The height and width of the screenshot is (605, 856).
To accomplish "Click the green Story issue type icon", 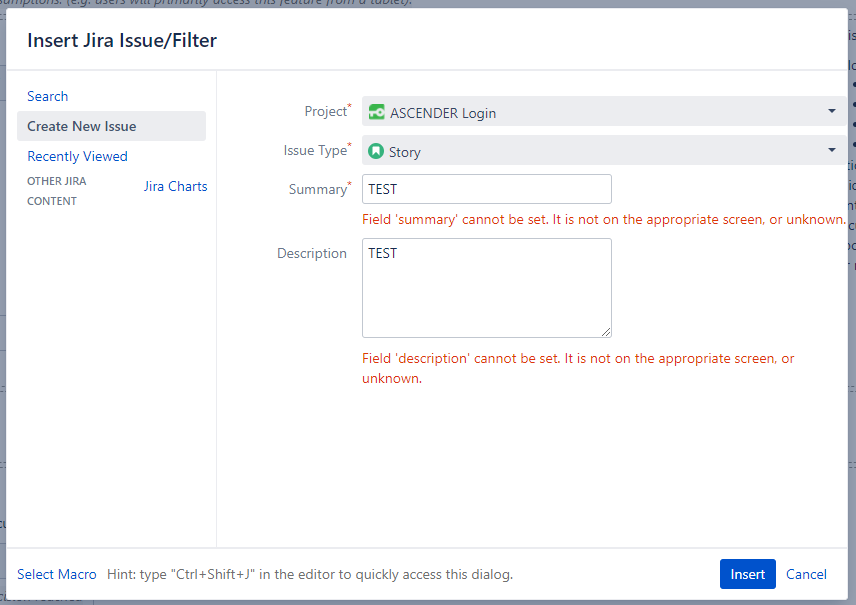I will pos(376,151).
